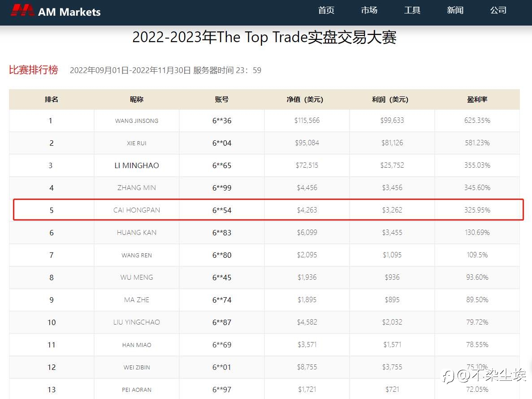Image resolution: width=532 pixels, height=399 pixels.
Task: Click account number 6**65
Action: [x=222, y=165]
